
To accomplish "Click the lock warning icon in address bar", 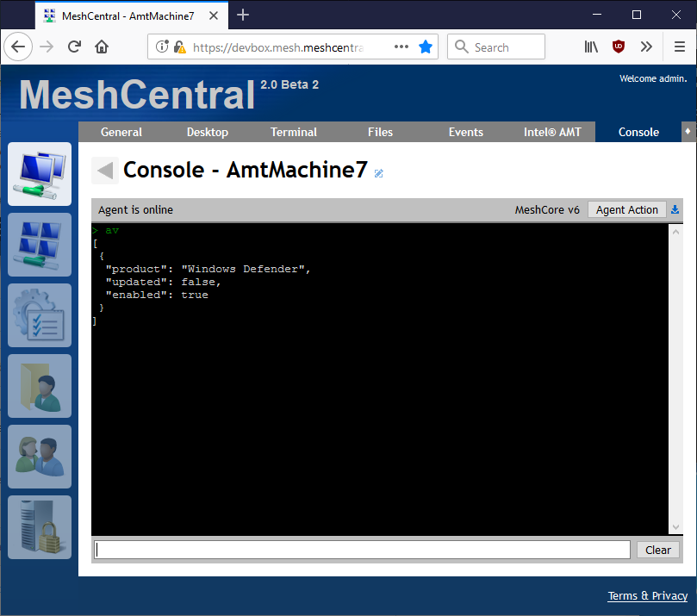I will coord(179,47).
